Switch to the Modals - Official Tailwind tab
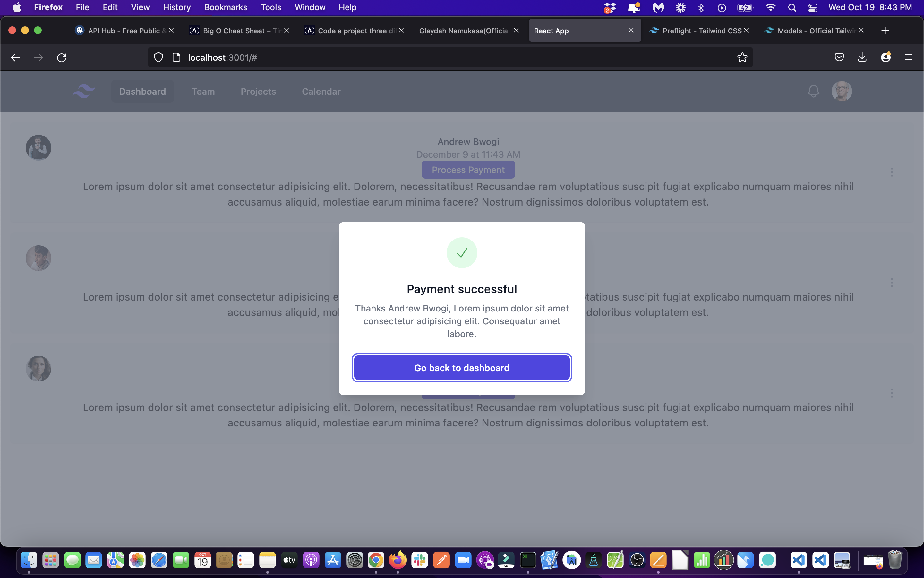924x578 pixels. [x=814, y=31]
